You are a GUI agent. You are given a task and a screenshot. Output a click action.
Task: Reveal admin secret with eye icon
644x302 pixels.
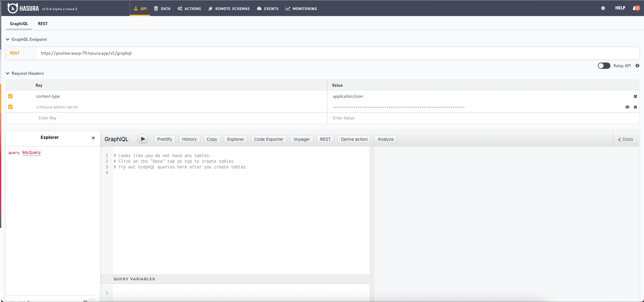click(x=627, y=107)
